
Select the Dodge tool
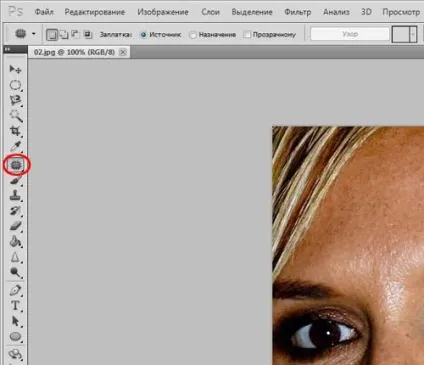(15, 273)
